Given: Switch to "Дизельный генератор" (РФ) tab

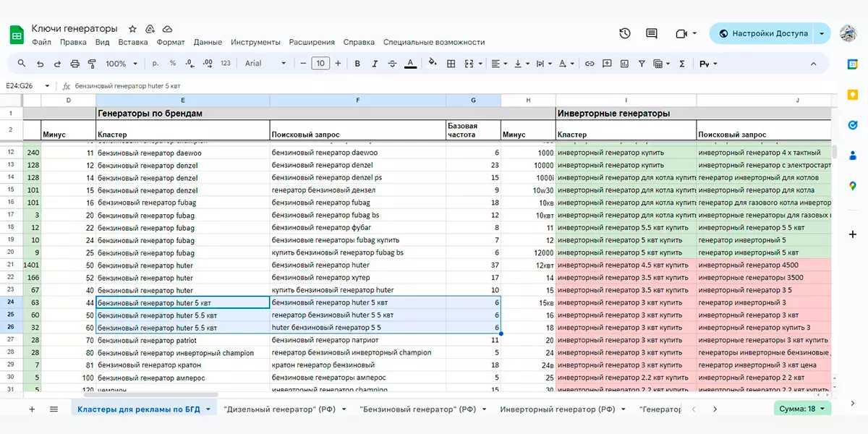Looking at the screenshot, I should click(285, 409).
